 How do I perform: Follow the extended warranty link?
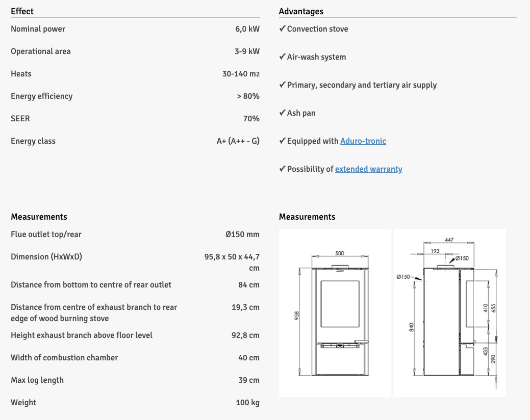pos(368,169)
